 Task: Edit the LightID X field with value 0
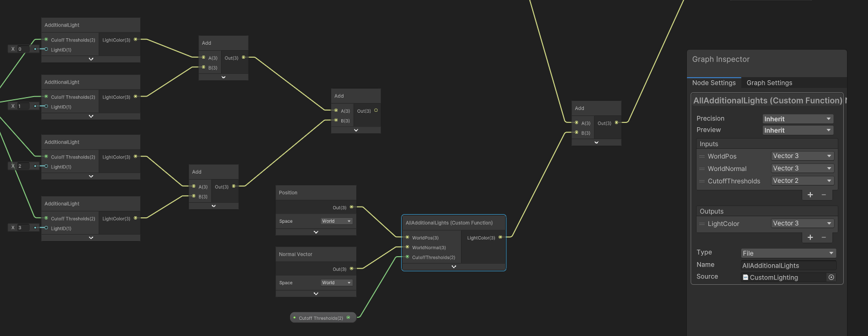pyautogui.click(x=24, y=49)
